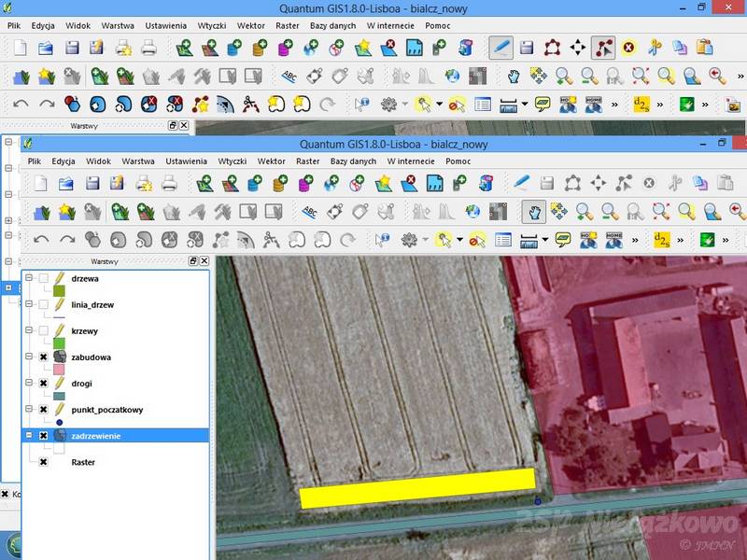Screen dimensions: 747x560
Task: Float the Warstwy panel in the back window
Action: coord(173,125)
